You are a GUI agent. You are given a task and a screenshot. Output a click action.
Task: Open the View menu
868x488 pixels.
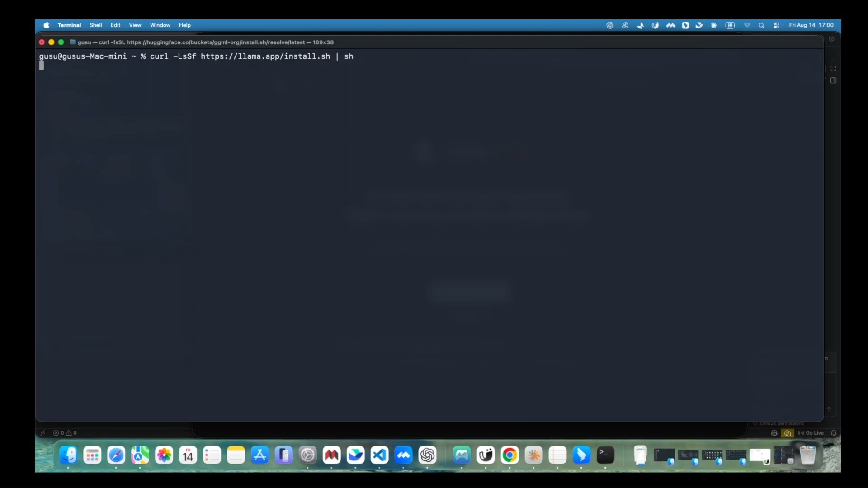click(x=135, y=25)
